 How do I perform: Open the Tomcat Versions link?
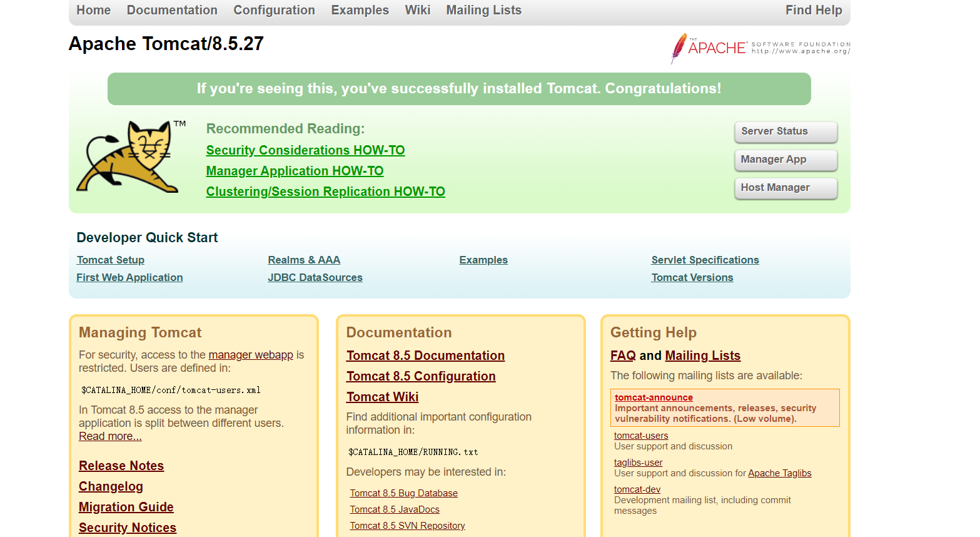(x=692, y=277)
